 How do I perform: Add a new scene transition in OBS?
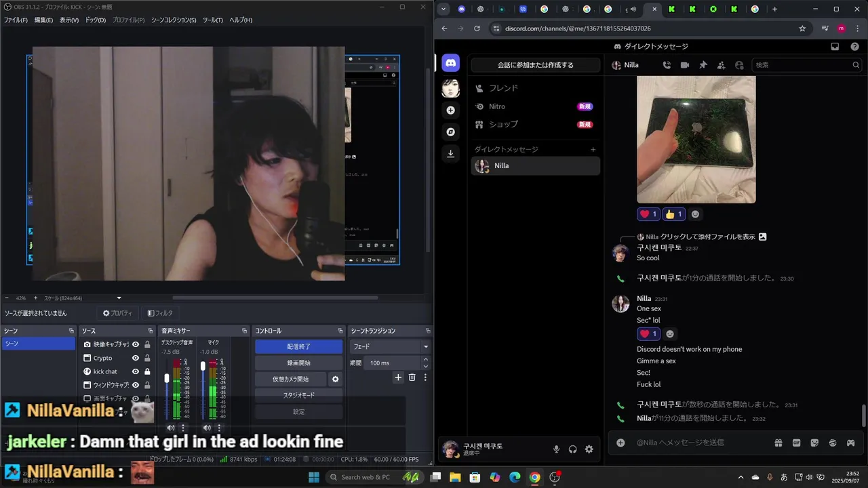[398, 378]
